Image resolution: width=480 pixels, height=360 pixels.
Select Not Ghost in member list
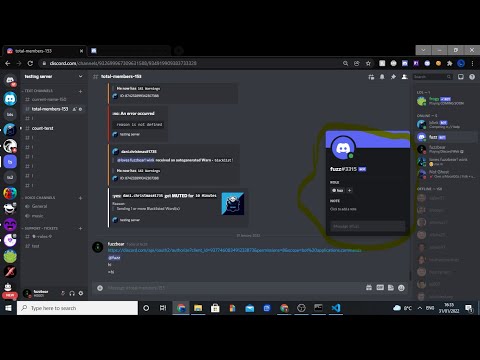click(446, 174)
